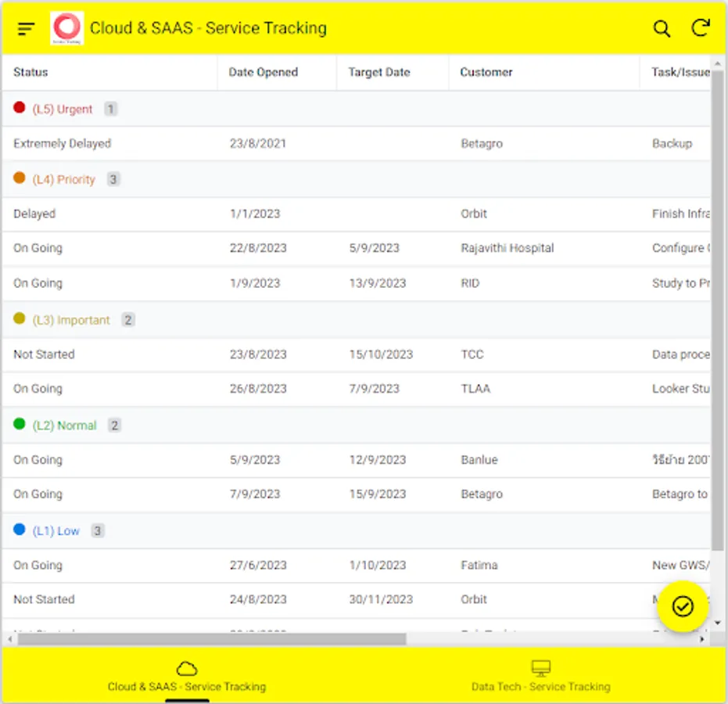Collapse the (L1) Low group header
The height and width of the screenshot is (704, 728).
click(356, 530)
